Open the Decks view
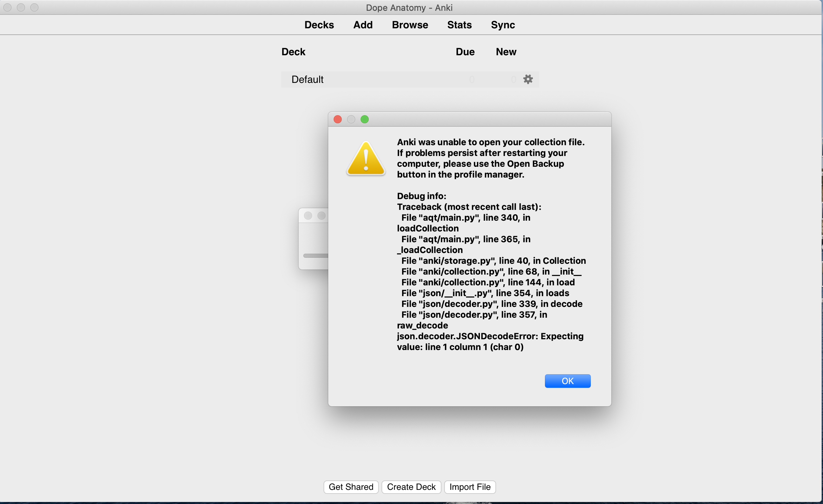823x504 pixels. pyautogui.click(x=319, y=25)
